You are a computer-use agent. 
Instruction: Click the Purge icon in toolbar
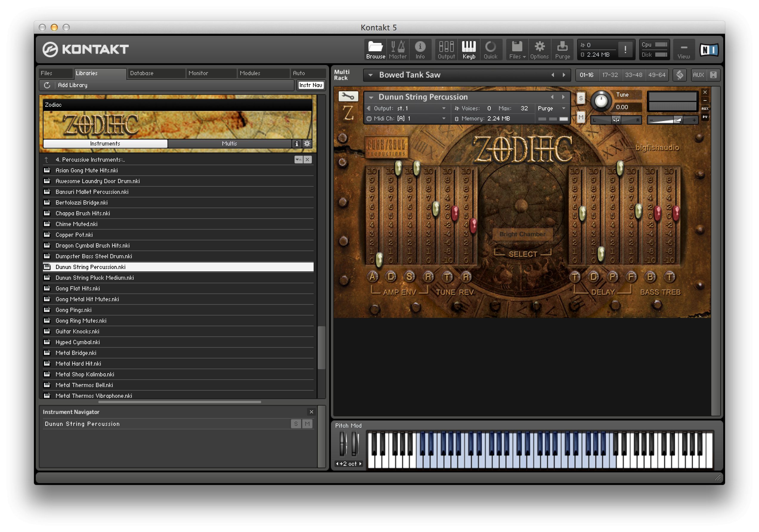click(562, 50)
